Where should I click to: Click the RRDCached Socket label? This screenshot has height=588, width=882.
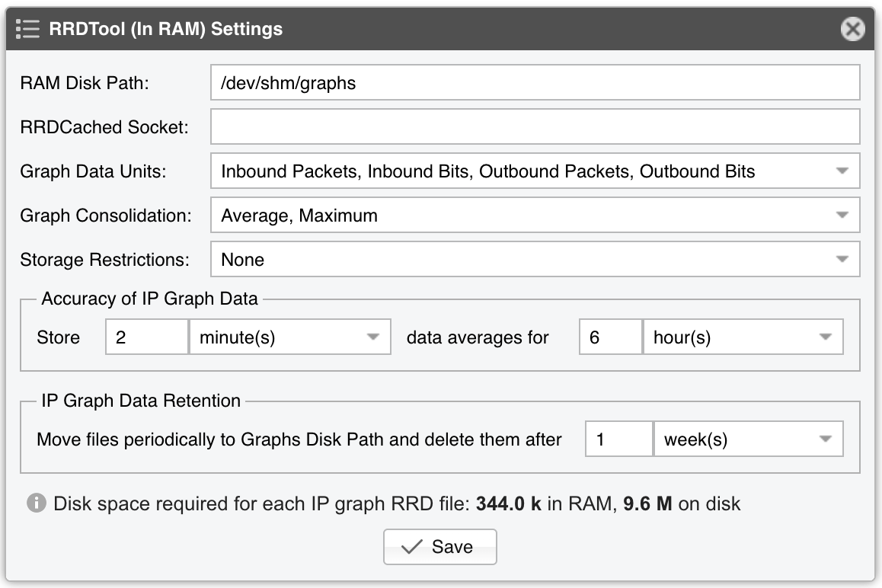[x=104, y=126]
